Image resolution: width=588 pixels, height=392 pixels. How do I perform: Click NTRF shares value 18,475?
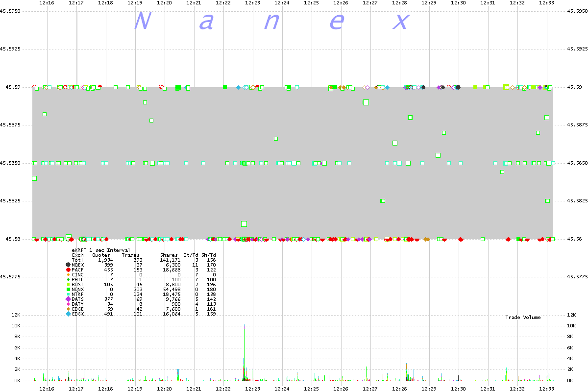pyautogui.click(x=172, y=294)
